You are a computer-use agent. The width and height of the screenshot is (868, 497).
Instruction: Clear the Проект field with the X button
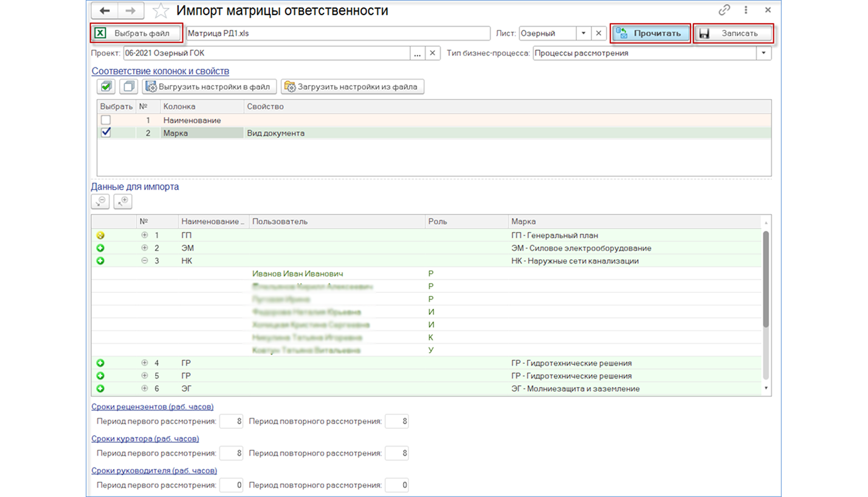(x=432, y=53)
